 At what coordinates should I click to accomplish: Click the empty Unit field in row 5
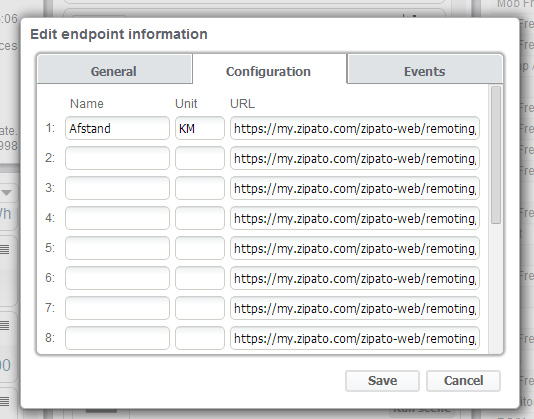point(200,248)
